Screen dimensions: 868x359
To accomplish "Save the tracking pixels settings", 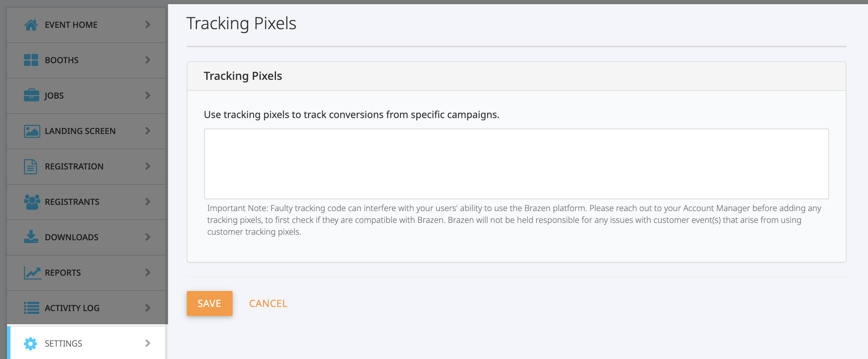I will 209,303.
